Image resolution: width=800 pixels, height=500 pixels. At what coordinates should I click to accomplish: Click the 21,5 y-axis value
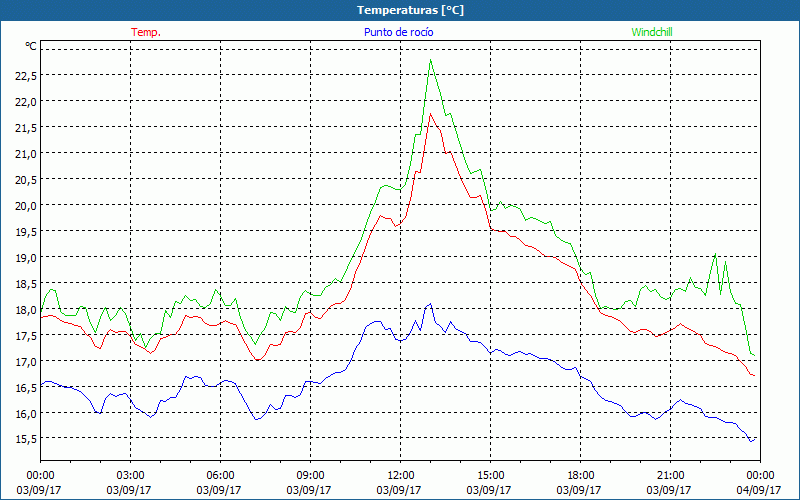tap(26, 128)
